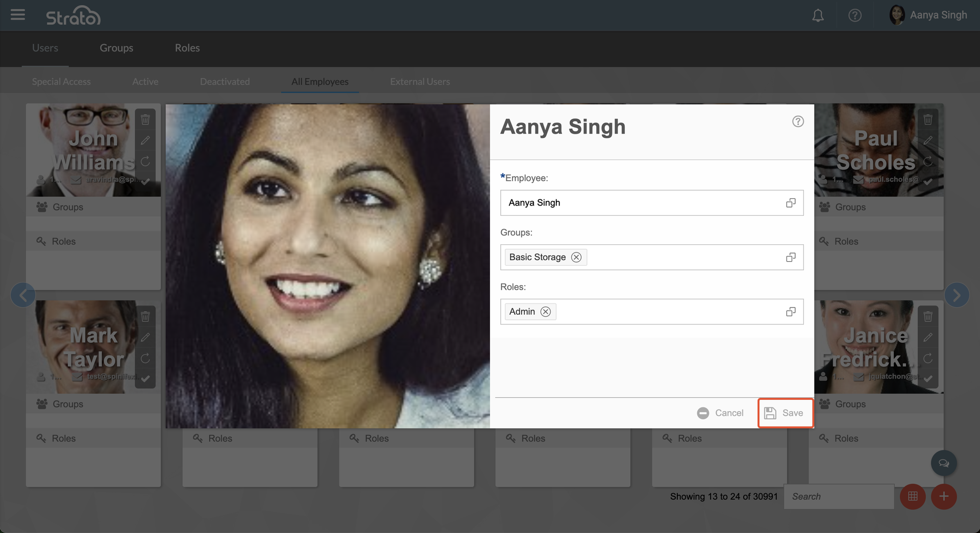Viewport: 980px width, 533px height.
Task: Open the hamburger navigation menu
Action: (18, 15)
